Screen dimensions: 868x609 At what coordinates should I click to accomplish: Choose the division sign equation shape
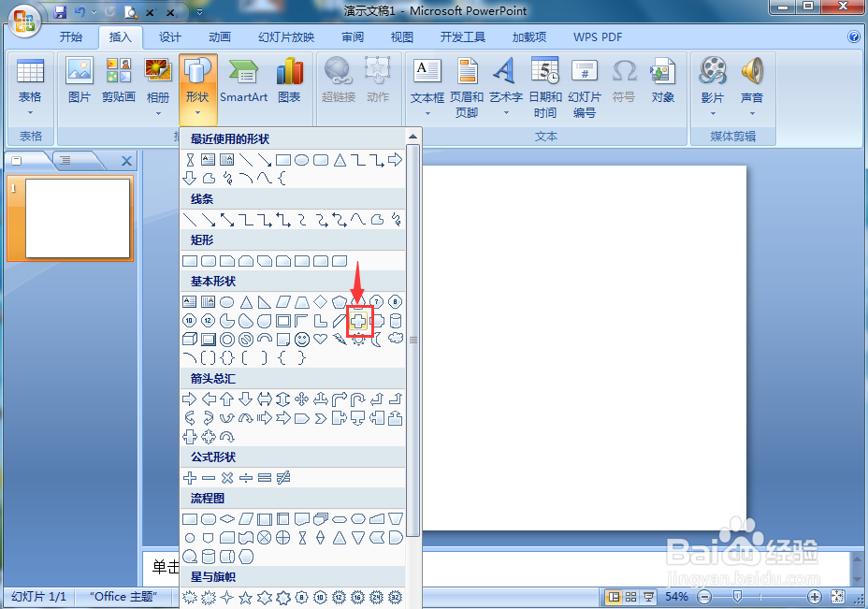246,478
